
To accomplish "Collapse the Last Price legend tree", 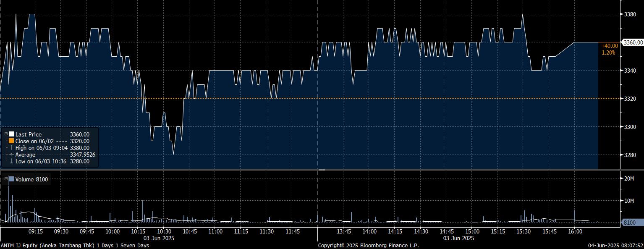I will coord(6,134).
